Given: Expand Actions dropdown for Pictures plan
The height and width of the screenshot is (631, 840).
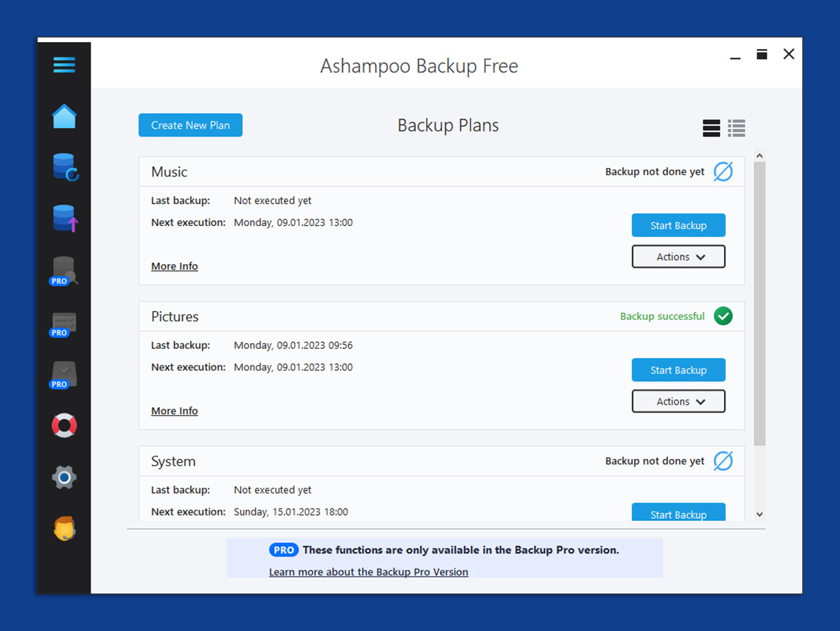Looking at the screenshot, I should coord(678,402).
